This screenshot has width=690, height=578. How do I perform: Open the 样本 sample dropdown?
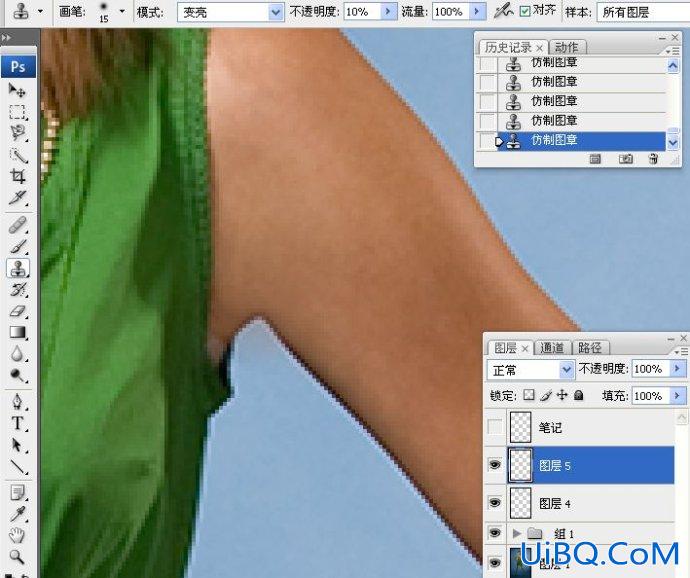pos(643,12)
